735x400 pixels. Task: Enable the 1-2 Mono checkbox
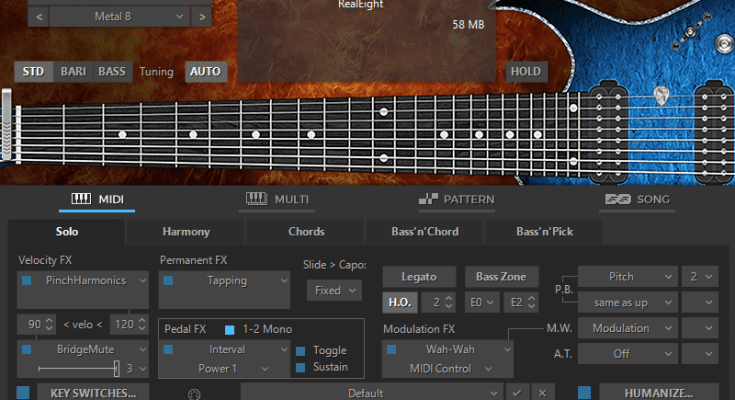[230, 329]
